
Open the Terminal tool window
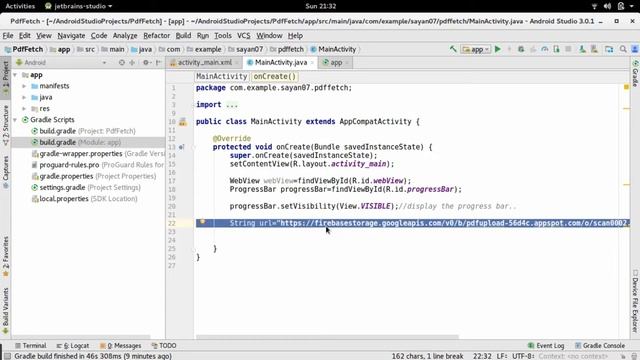click(31, 345)
